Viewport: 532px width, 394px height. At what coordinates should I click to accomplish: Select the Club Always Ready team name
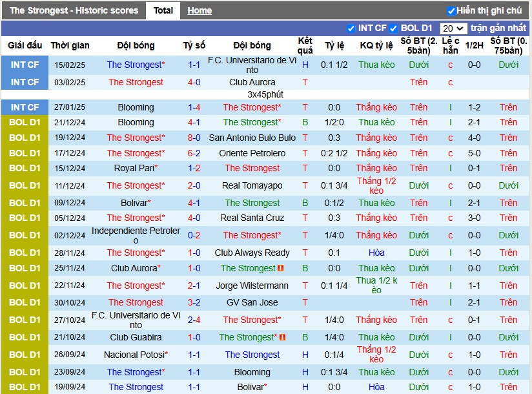pos(252,253)
